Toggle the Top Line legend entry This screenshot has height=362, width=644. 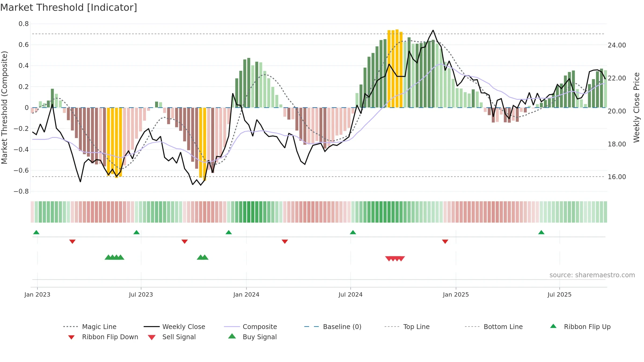(x=407, y=327)
